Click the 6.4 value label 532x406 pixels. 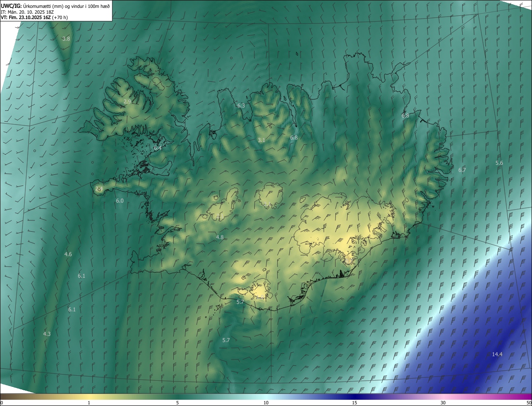coord(158,148)
